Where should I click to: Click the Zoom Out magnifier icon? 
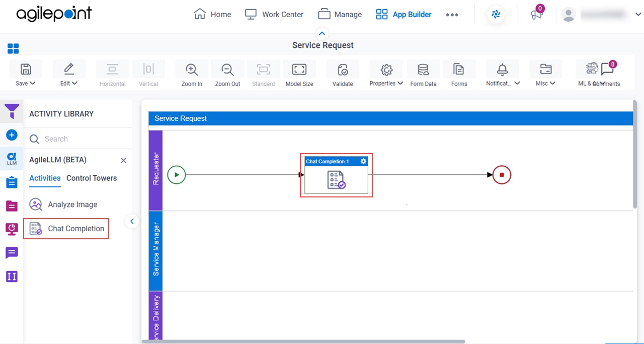227,70
